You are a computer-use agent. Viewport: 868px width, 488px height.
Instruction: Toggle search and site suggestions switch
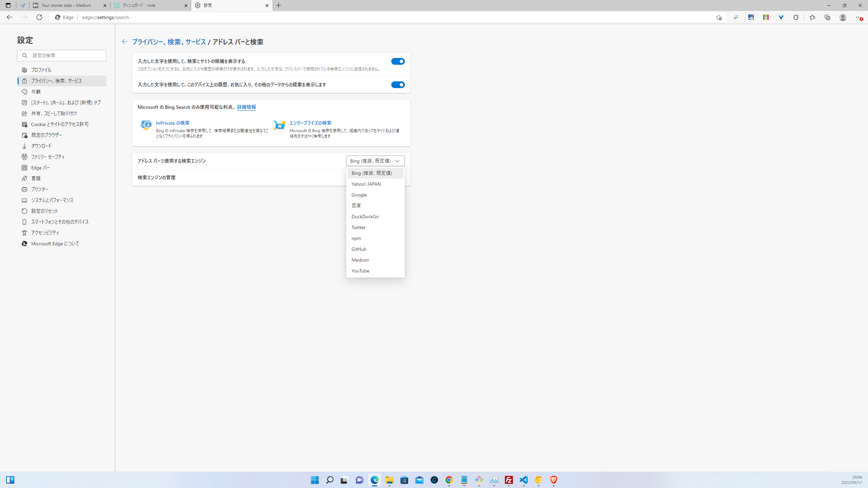(398, 61)
